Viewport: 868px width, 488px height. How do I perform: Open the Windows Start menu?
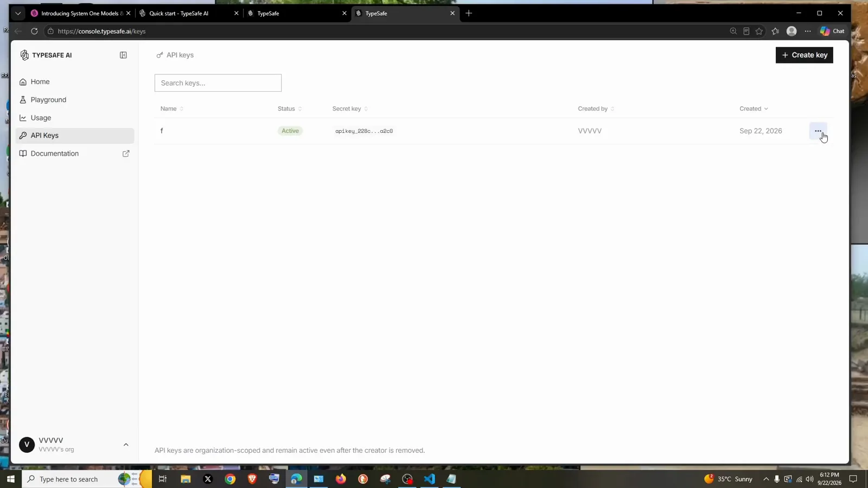(11, 479)
